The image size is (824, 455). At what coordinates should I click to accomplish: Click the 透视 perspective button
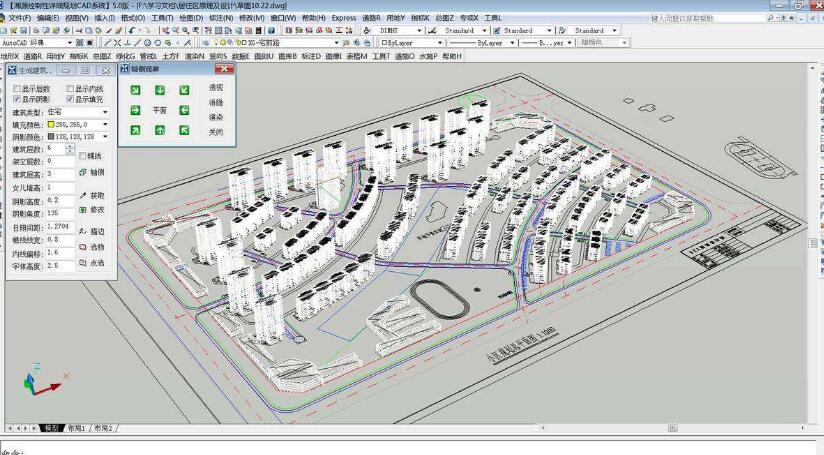pos(216,87)
